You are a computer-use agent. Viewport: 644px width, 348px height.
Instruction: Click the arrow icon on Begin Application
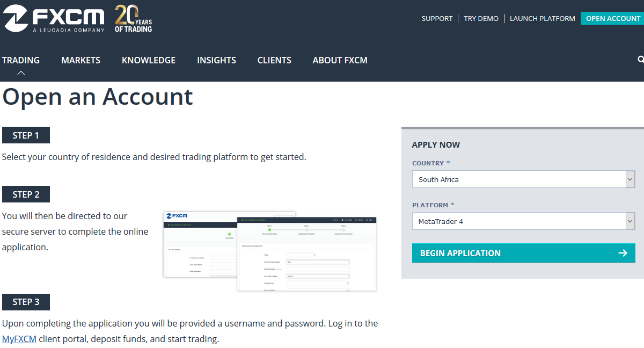click(x=623, y=253)
